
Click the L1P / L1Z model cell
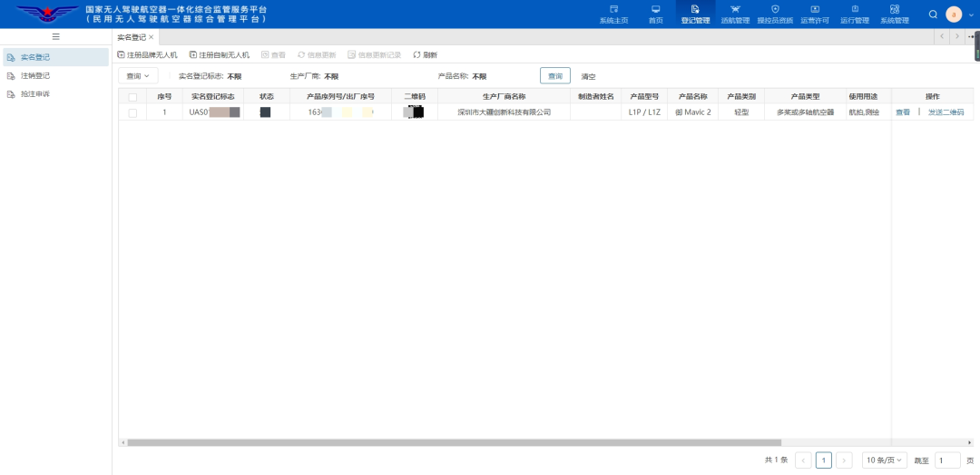[x=644, y=113]
